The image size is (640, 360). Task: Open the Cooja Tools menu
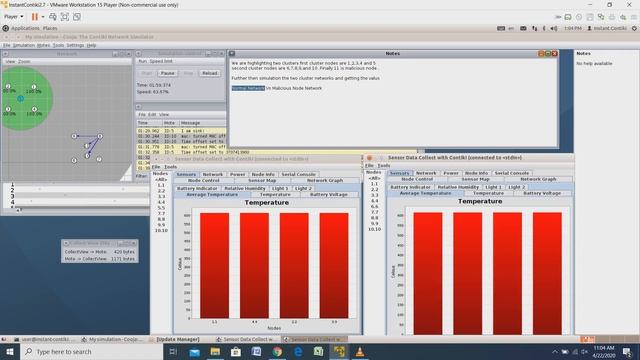pos(58,45)
